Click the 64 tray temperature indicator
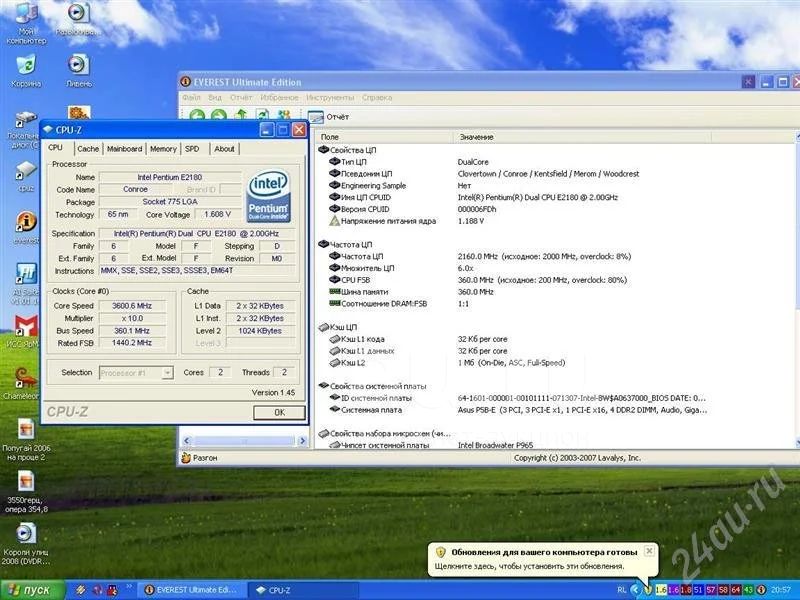The height and width of the screenshot is (600, 800). pos(736,590)
